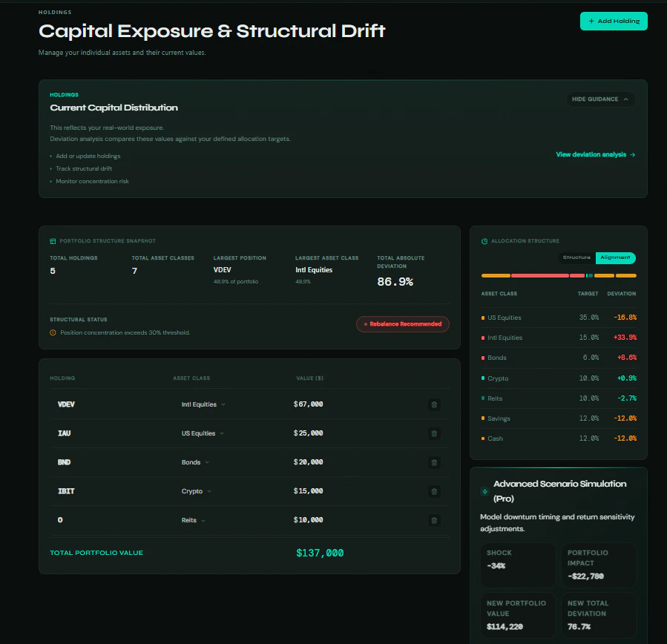This screenshot has width=667, height=644.
Task: Open asset class dropdown for VDEV
Action: pos(203,404)
